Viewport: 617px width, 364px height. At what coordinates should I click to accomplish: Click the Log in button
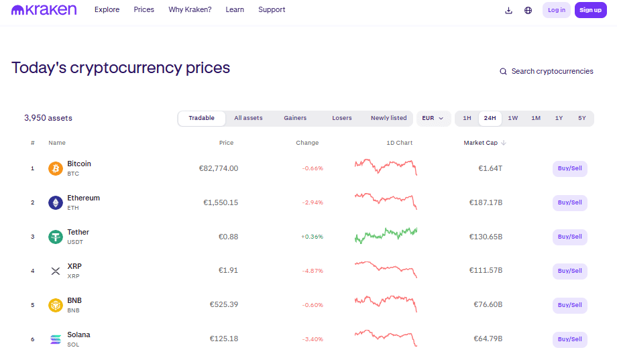coord(557,10)
